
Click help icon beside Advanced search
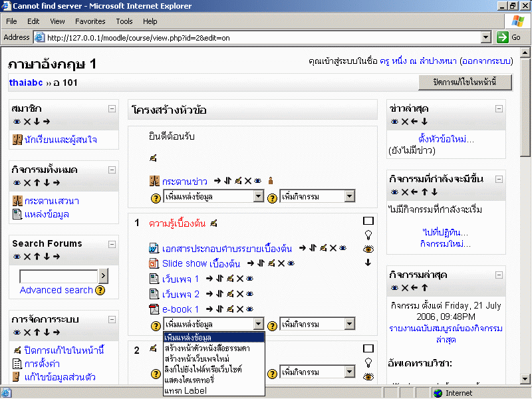click(x=100, y=291)
